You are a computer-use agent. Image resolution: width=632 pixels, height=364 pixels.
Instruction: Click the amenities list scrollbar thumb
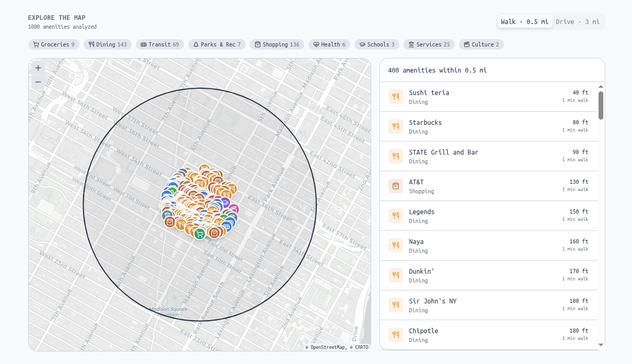click(601, 105)
